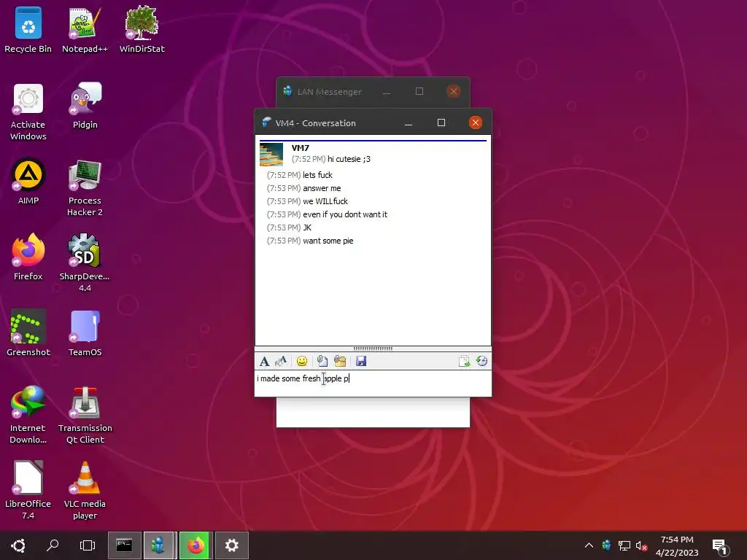The image size is (747, 560).
Task: Click into the message input box
Action: (373, 383)
